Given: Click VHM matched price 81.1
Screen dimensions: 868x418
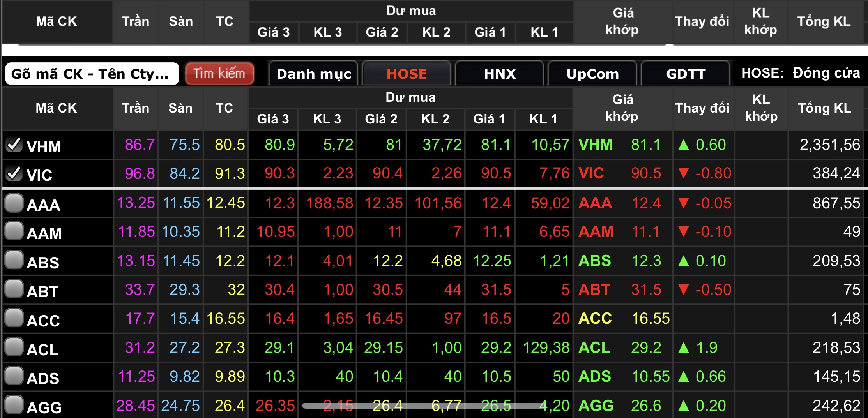Looking at the screenshot, I should (x=646, y=145).
